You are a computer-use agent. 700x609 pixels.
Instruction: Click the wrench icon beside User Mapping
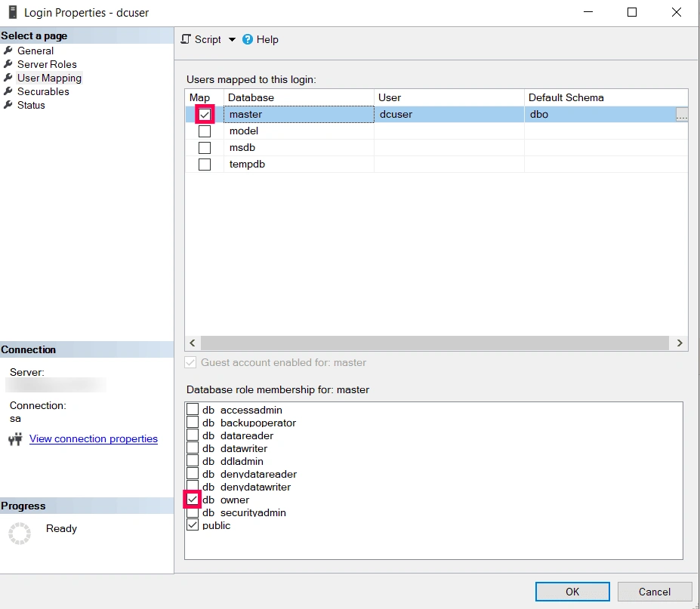click(8, 78)
